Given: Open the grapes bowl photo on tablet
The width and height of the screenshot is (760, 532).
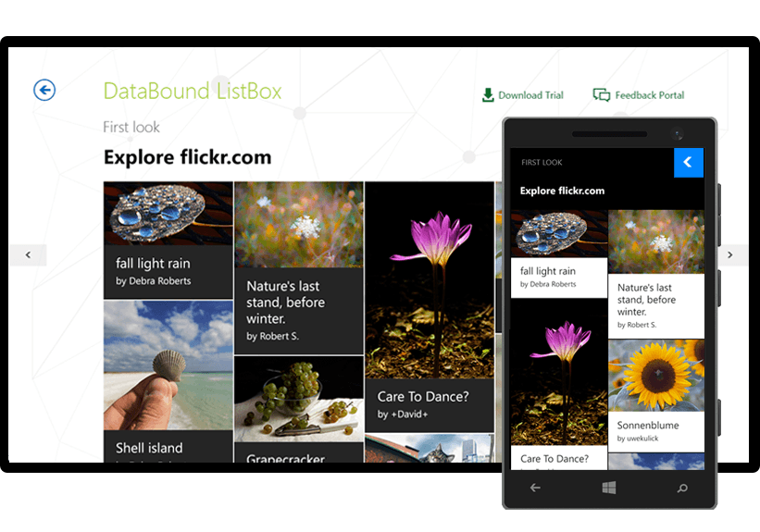Looking at the screenshot, I should (x=299, y=399).
